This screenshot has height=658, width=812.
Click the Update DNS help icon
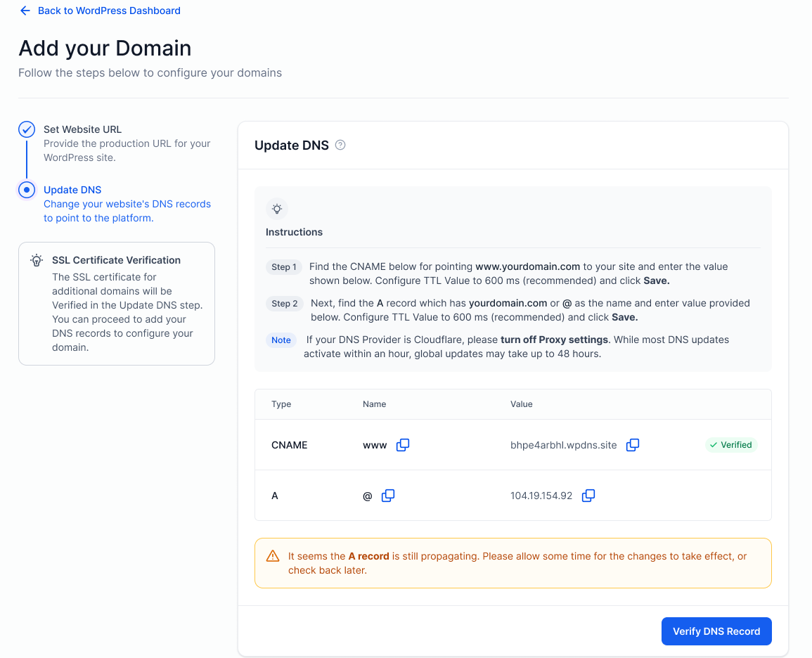coord(340,146)
